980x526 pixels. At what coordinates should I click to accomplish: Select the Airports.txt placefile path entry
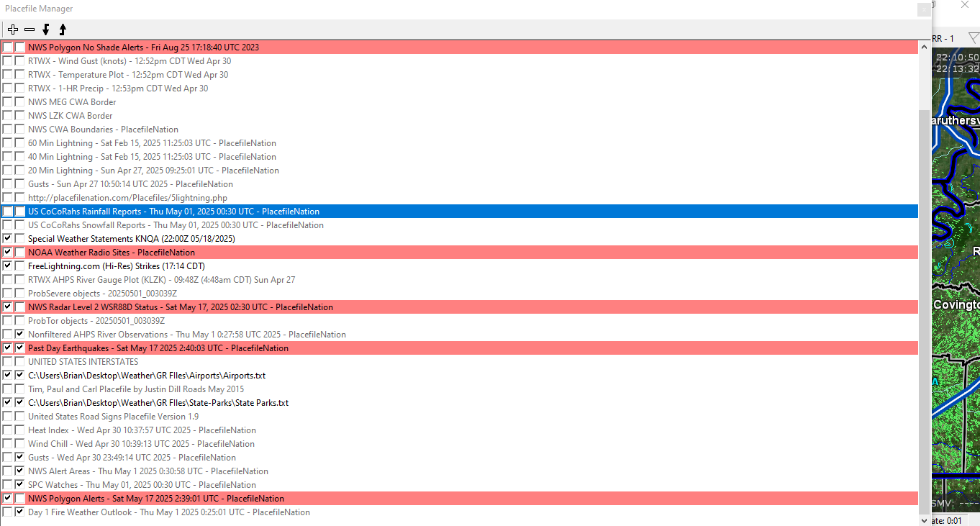147,376
